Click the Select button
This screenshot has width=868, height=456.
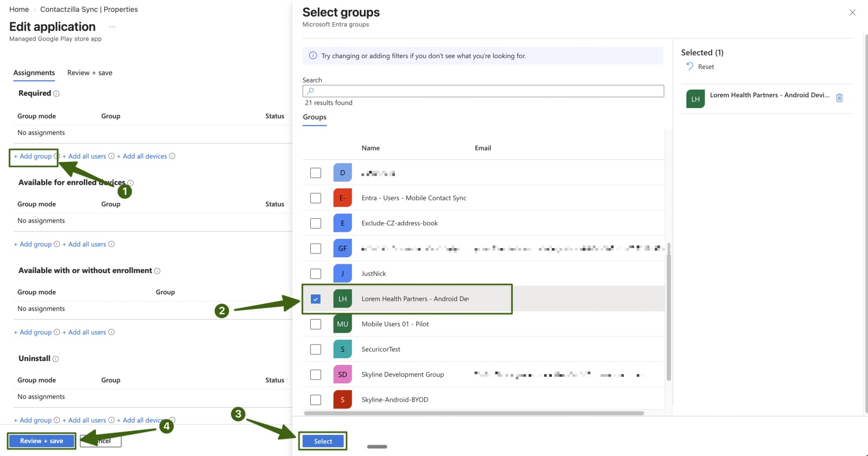323,441
